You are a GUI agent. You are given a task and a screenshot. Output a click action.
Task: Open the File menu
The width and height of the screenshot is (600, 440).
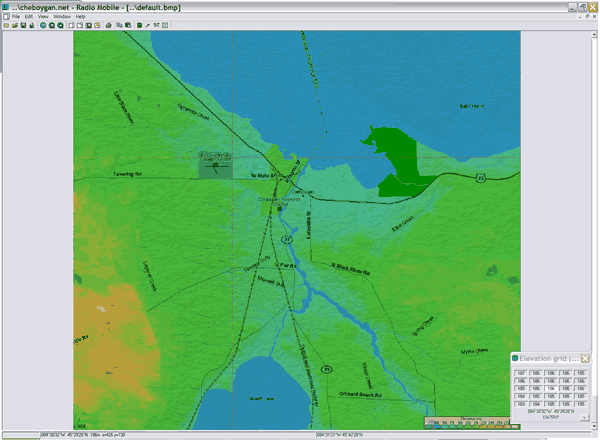[16, 17]
